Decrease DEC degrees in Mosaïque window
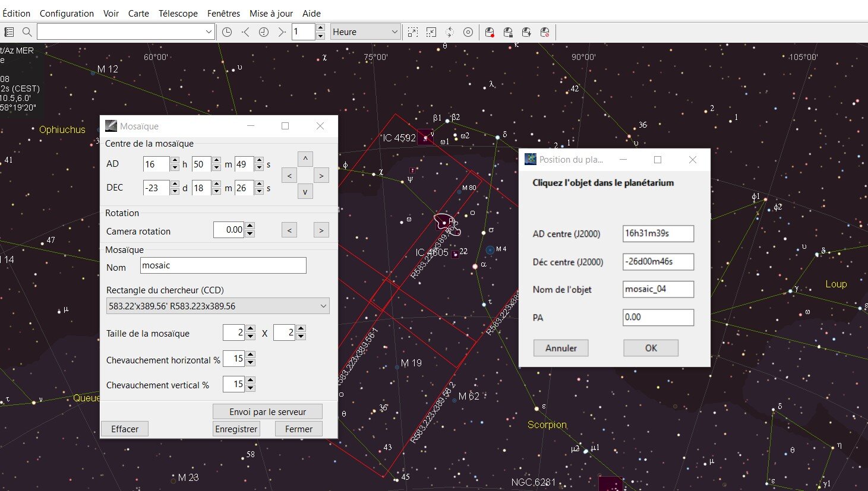 175,192
